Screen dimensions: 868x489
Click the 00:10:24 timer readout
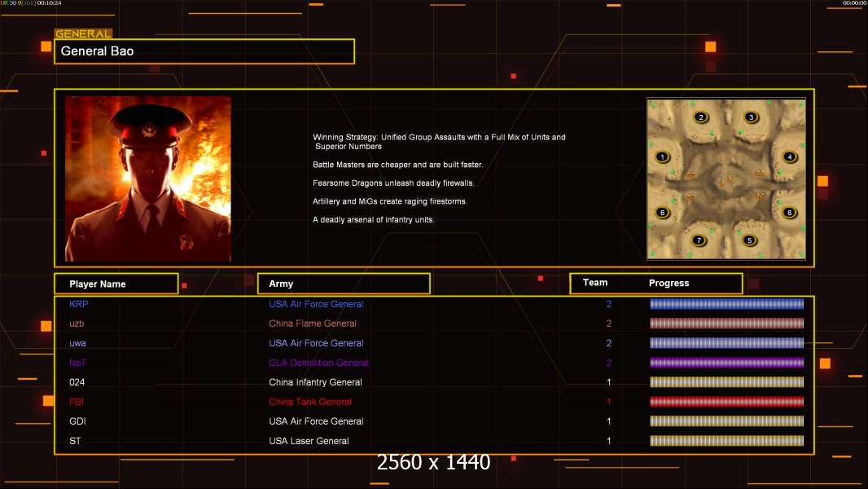[x=50, y=2]
